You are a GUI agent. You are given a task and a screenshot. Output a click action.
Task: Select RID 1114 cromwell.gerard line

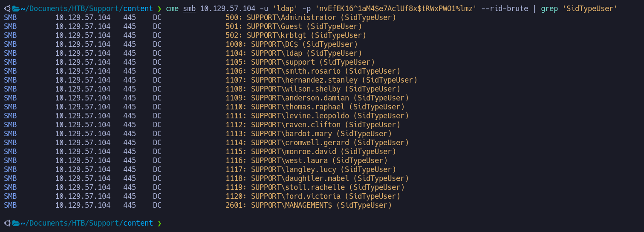coord(317,143)
